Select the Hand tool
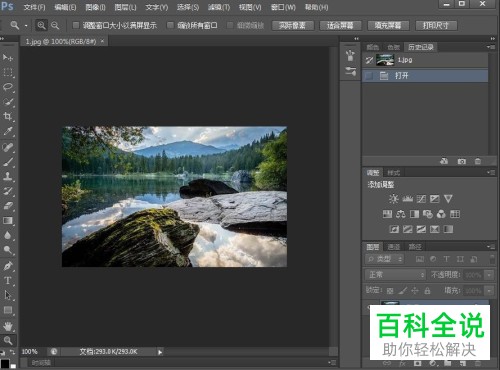Screen dimensions: 500x370 (7, 326)
